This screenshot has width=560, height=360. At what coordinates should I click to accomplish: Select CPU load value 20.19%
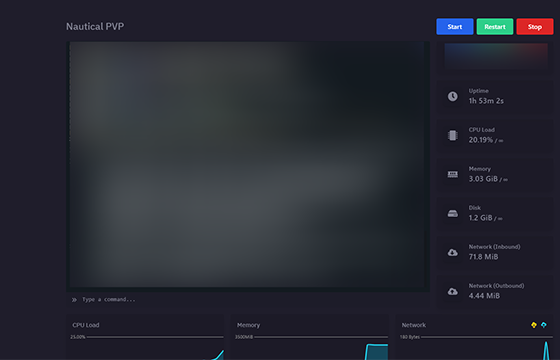point(481,140)
